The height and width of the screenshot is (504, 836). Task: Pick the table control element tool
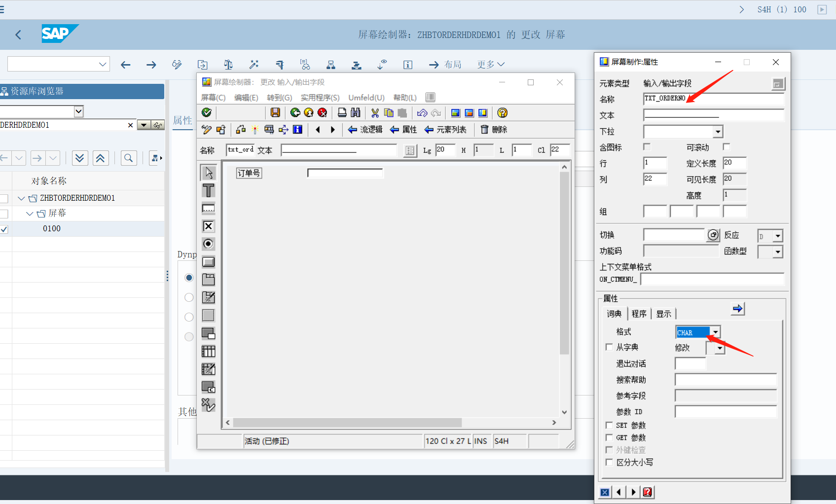tap(209, 351)
